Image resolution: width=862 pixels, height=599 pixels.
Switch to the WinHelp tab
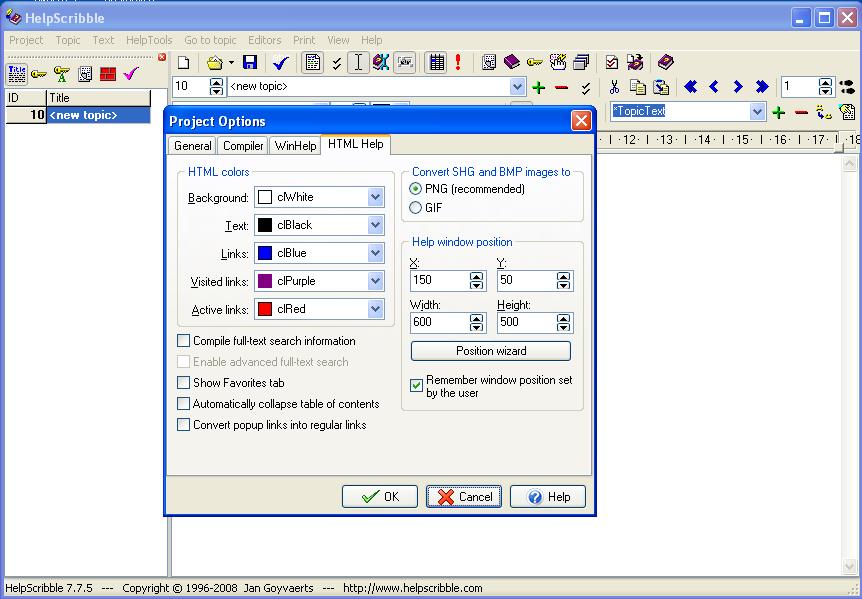pos(295,146)
